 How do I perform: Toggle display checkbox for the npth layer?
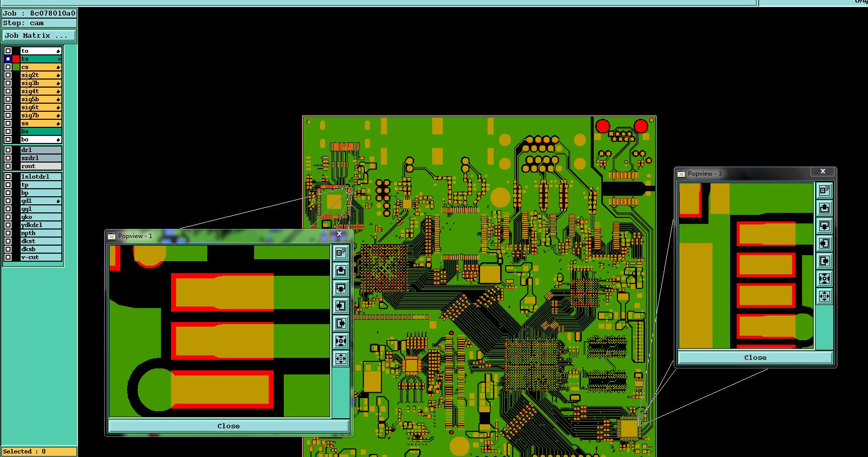pos(8,233)
